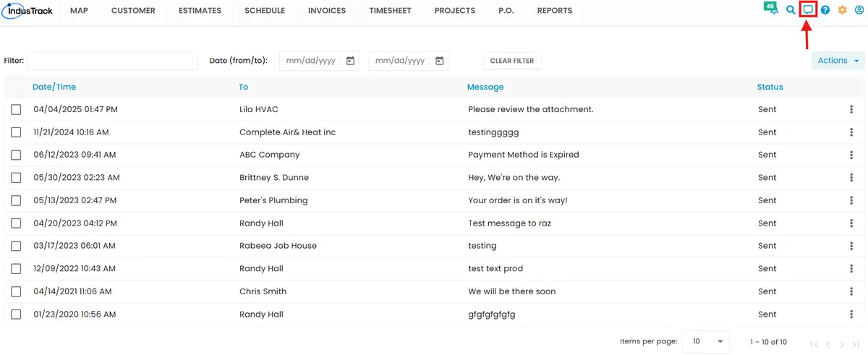Sort by the Date/Time column header

click(54, 87)
